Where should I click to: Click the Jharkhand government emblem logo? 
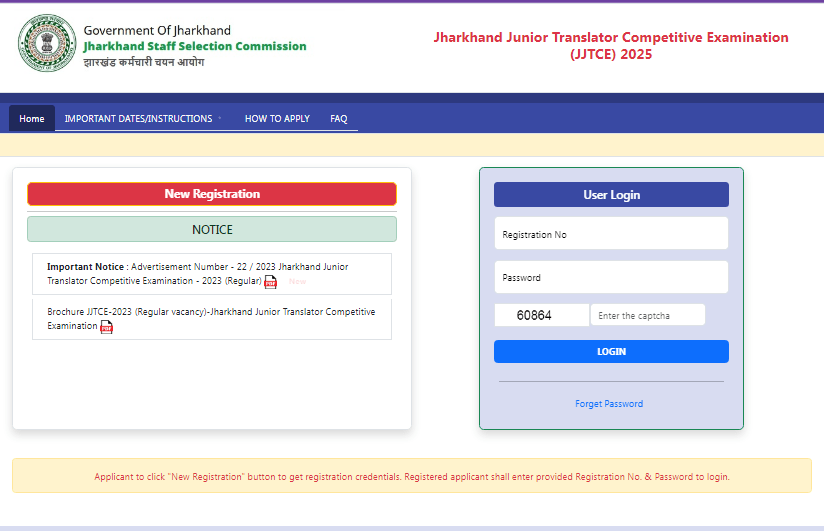tap(46, 44)
